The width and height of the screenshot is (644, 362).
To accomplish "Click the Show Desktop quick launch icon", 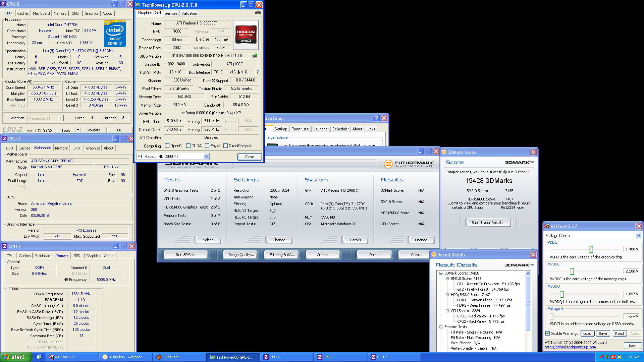I will [39, 357].
